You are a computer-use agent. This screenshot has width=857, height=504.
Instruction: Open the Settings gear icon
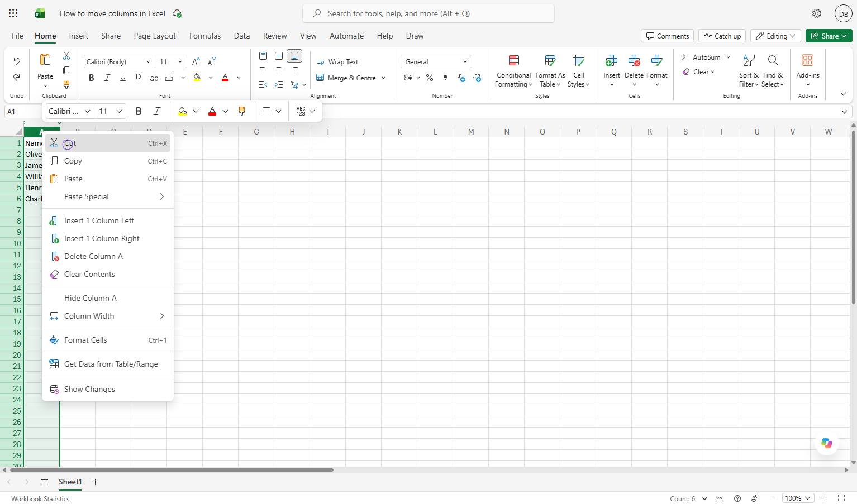pyautogui.click(x=817, y=13)
